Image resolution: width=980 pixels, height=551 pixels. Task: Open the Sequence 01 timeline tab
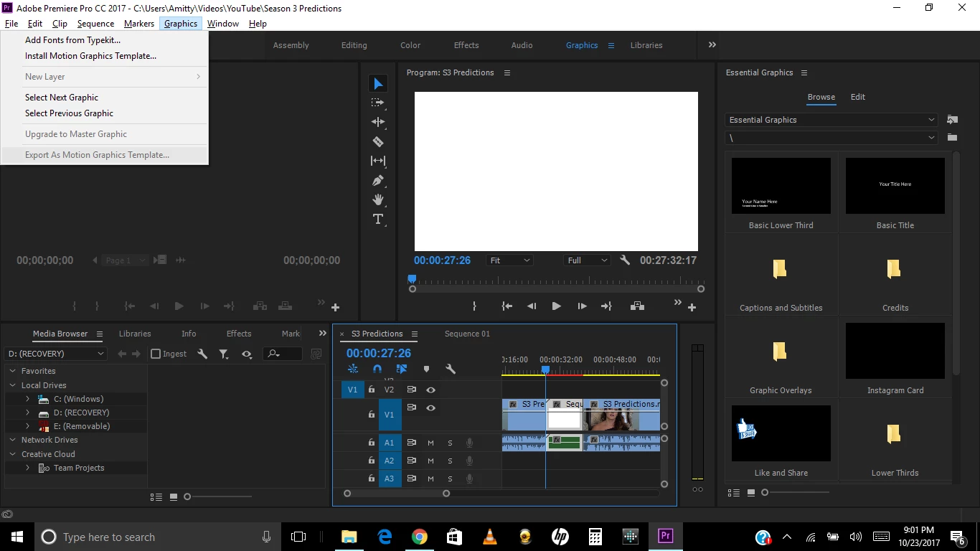tap(467, 334)
